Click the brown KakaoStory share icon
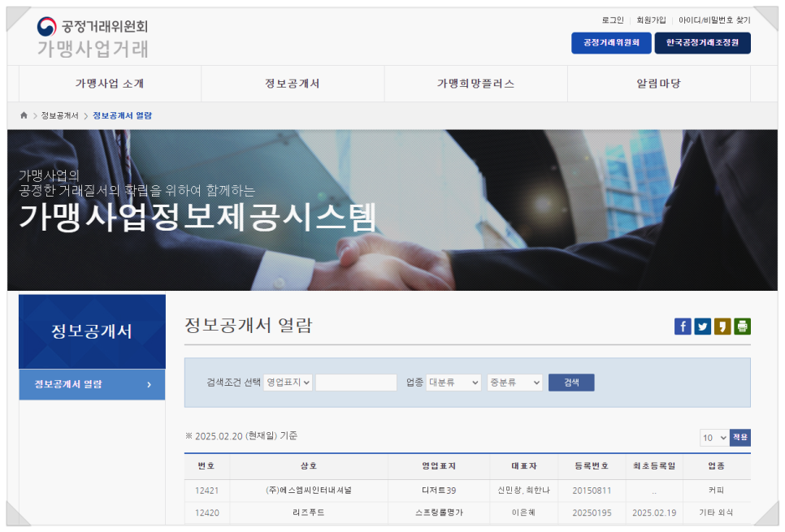Image resolution: width=785 pixels, height=532 pixels. (x=722, y=327)
